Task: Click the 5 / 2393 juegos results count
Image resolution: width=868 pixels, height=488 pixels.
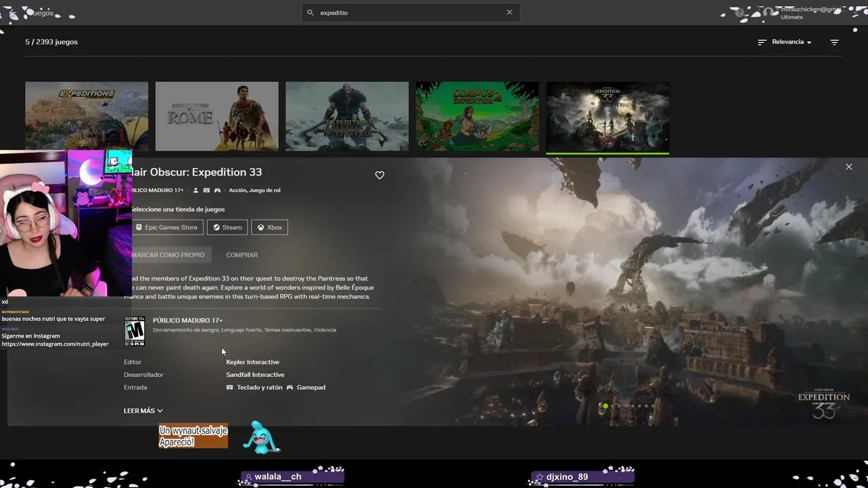Action: 52,42
